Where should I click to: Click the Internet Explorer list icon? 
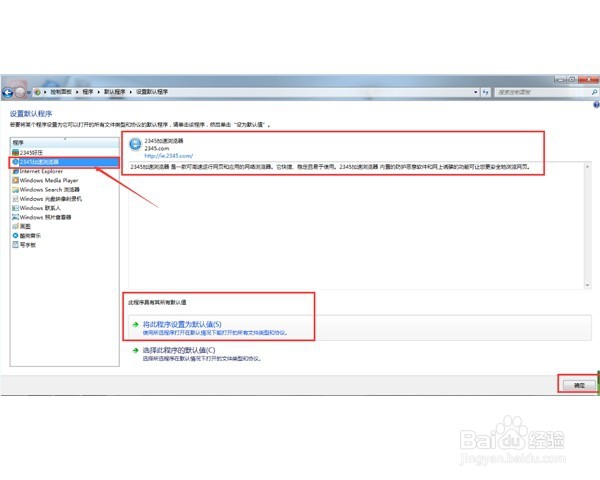[15, 171]
